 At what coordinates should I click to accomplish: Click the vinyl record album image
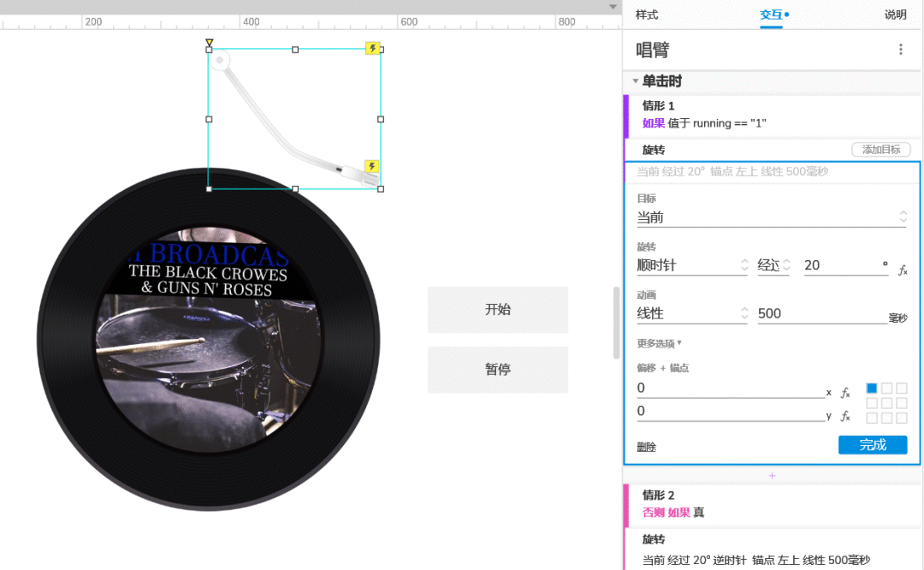[x=209, y=339]
